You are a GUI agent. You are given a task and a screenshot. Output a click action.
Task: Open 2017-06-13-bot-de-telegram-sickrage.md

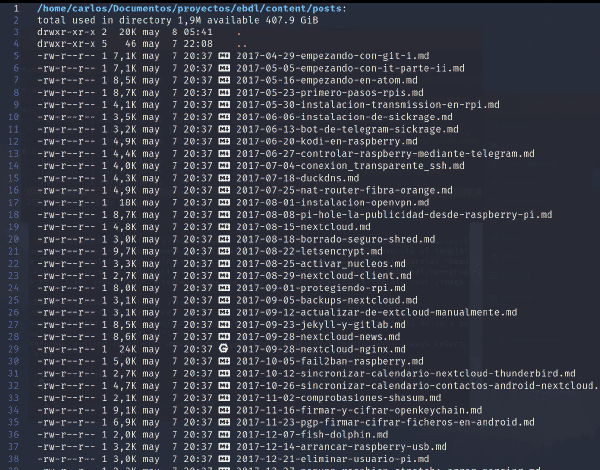point(347,129)
